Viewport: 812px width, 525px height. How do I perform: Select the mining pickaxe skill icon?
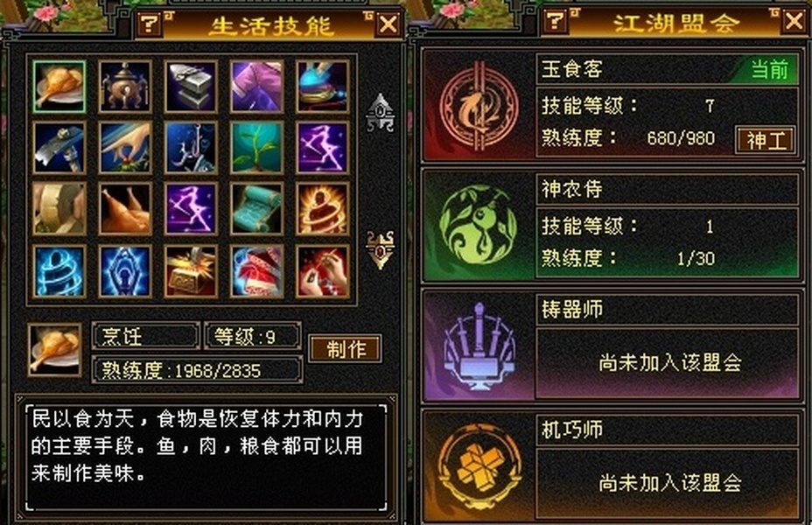point(59,148)
